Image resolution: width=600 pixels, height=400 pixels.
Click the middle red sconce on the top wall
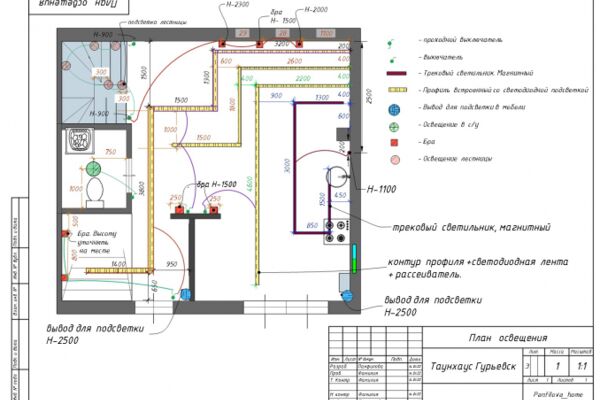259,44
